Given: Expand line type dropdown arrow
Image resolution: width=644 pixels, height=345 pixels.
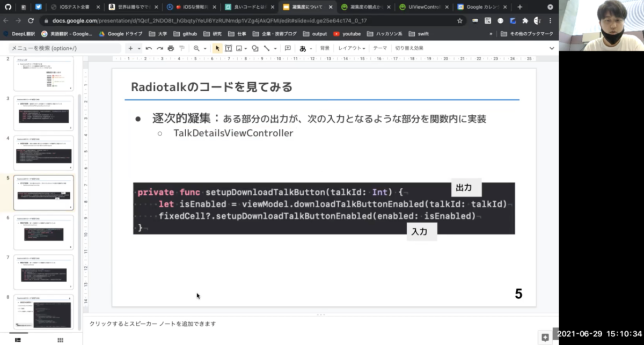Looking at the screenshot, I should [x=275, y=48].
